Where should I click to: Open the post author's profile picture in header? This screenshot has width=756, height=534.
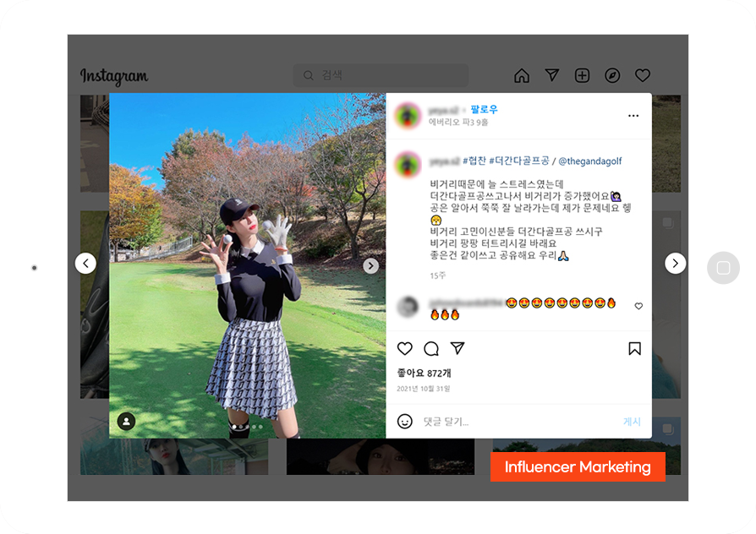click(x=408, y=116)
